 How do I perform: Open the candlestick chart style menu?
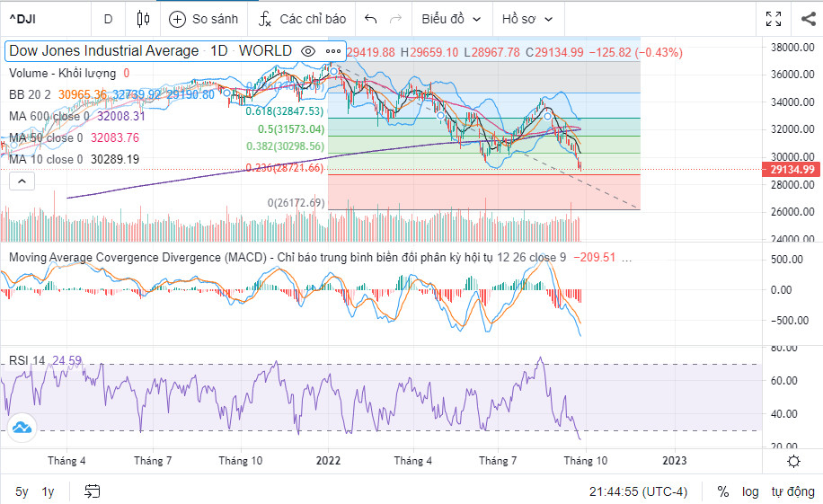[143, 20]
